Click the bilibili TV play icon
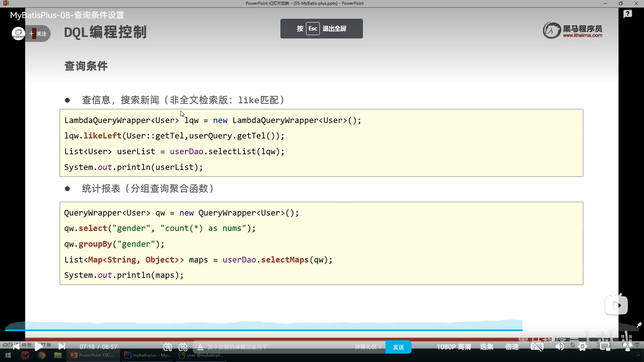This screenshot has height=362, width=644. (x=616, y=305)
